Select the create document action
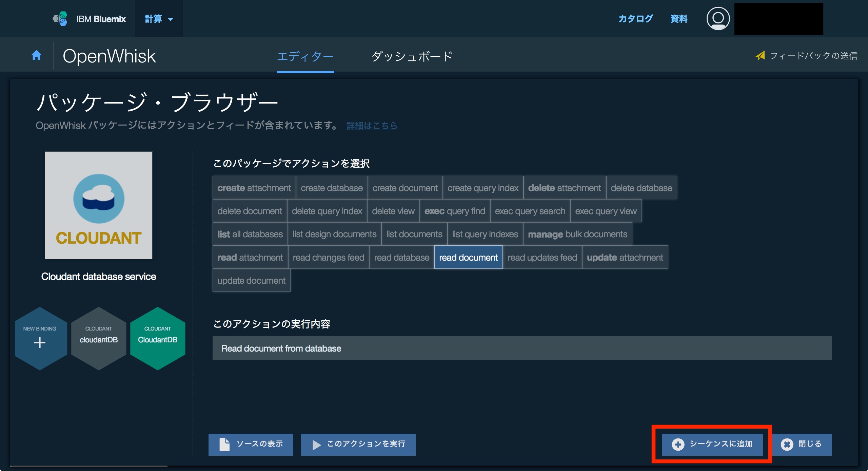Viewport: 868px width, 471px height. click(405, 188)
